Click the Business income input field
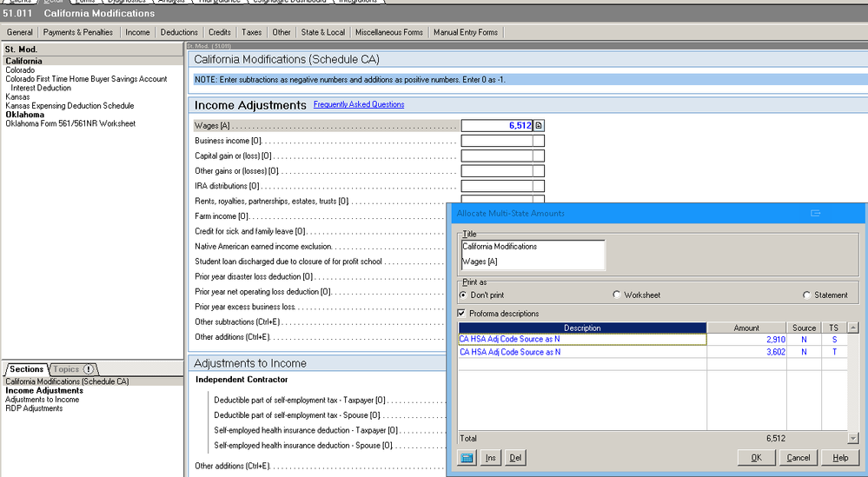868x477 pixels. coord(496,141)
